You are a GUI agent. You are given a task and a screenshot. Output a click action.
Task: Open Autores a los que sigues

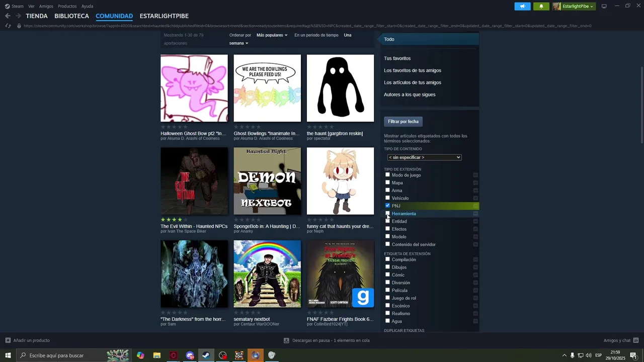click(410, 95)
